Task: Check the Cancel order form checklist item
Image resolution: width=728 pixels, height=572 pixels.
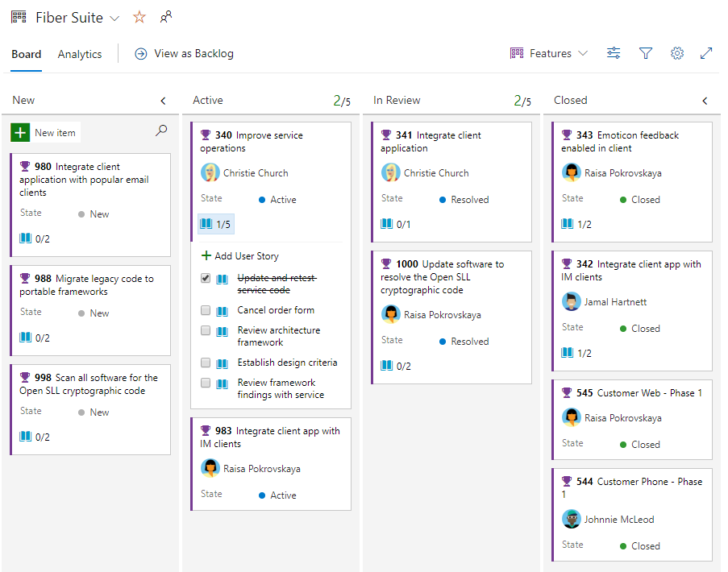Action: click(205, 309)
